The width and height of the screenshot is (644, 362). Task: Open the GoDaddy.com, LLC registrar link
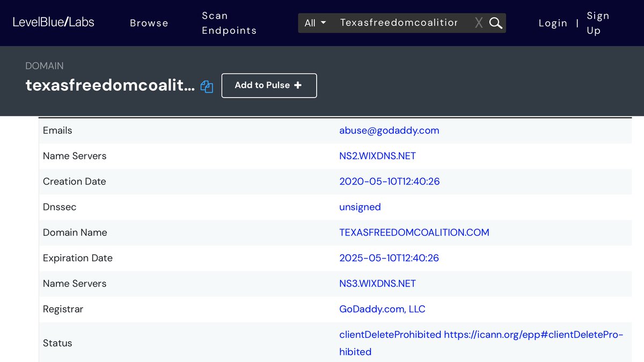point(382,309)
